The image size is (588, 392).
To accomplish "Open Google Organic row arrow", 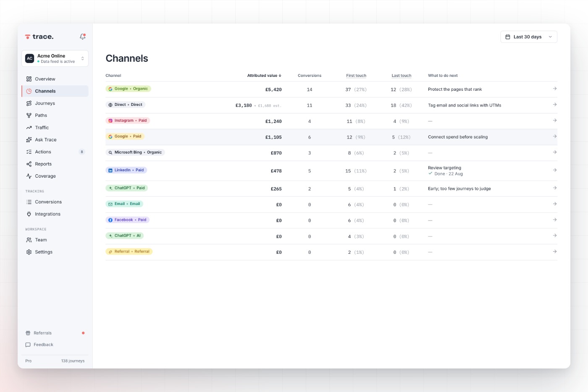I will pyautogui.click(x=555, y=89).
